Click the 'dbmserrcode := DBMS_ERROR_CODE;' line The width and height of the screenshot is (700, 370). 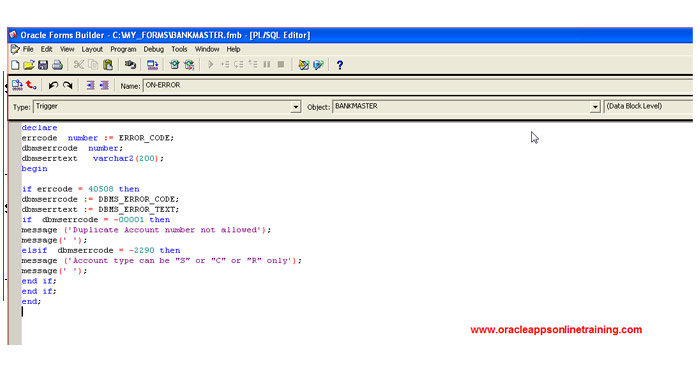(100, 200)
